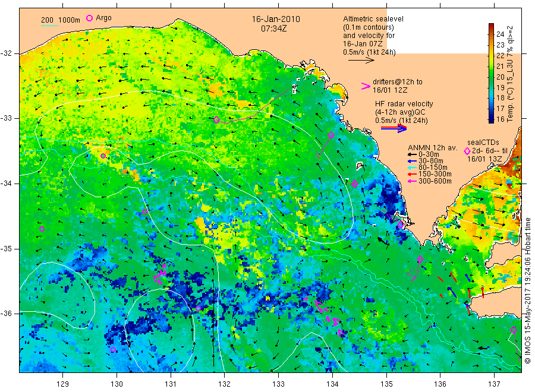The image size is (535, 392).
Task: Click the cyan 80-150m ANMN arrow
Action: coord(412,167)
